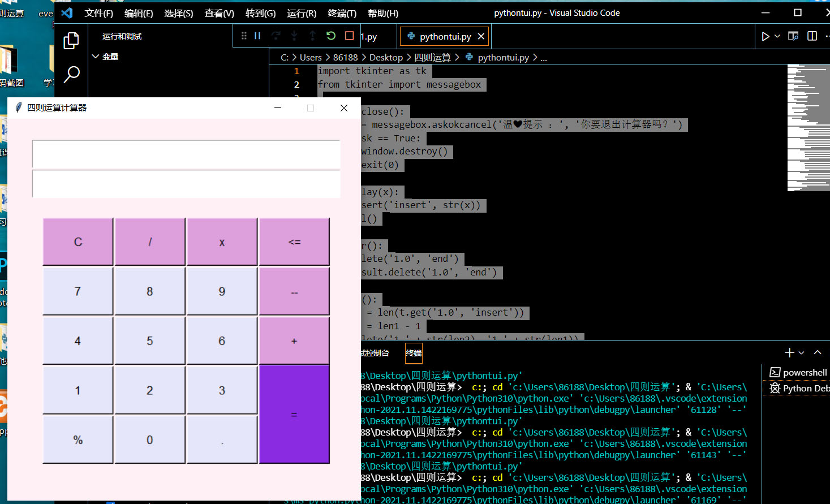
Task: Click the plus (+) button in calculator
Action: click(294, 341)
